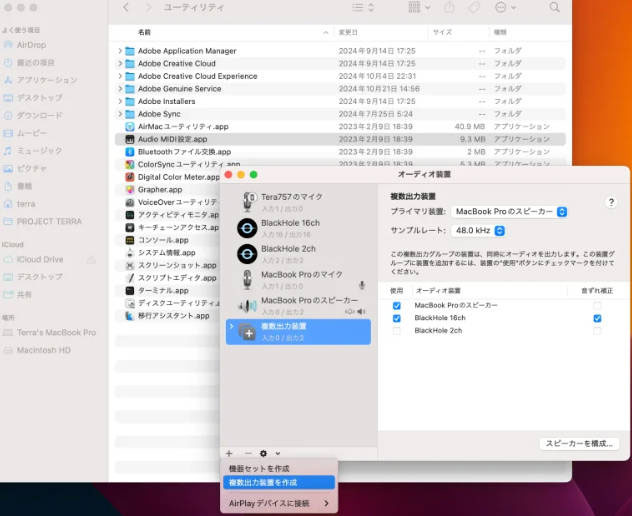
Task: Open Finder group-by grid dropdown
Action: click(x=419, y=7)
